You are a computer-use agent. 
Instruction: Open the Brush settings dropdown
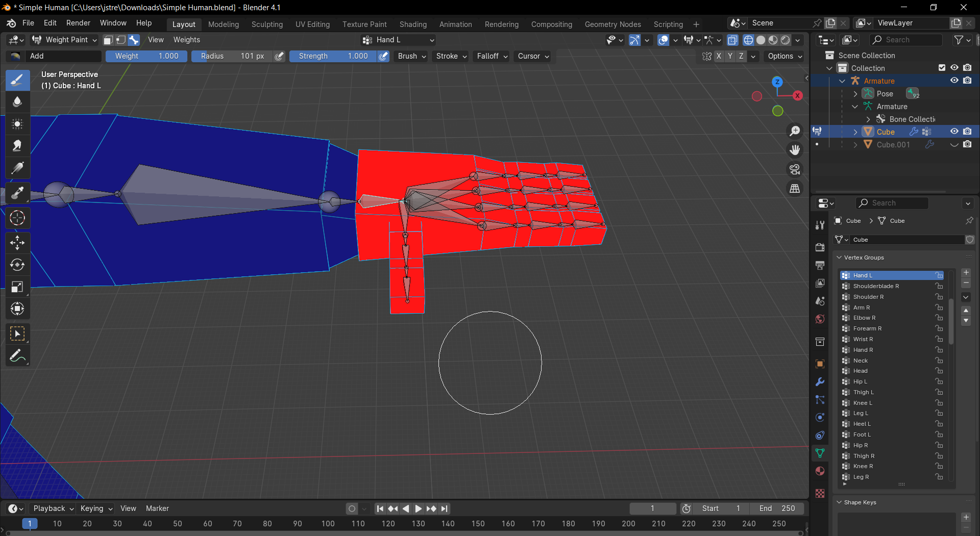pos(412,56)
